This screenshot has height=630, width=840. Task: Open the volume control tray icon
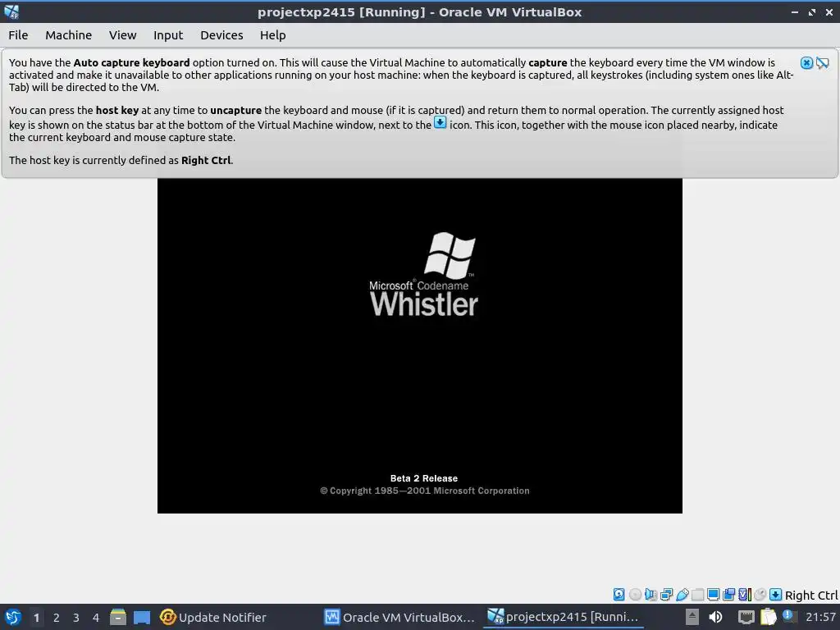point(715,617)
